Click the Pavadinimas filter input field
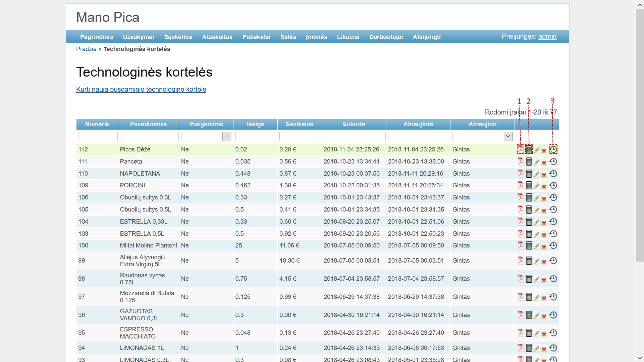The image size is (644, 362). coord(149,137)
